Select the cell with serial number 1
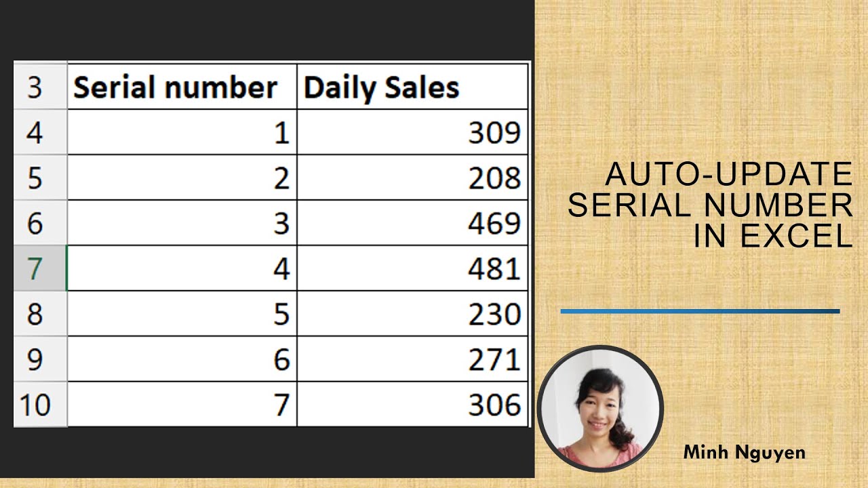 tap(182, 132)
